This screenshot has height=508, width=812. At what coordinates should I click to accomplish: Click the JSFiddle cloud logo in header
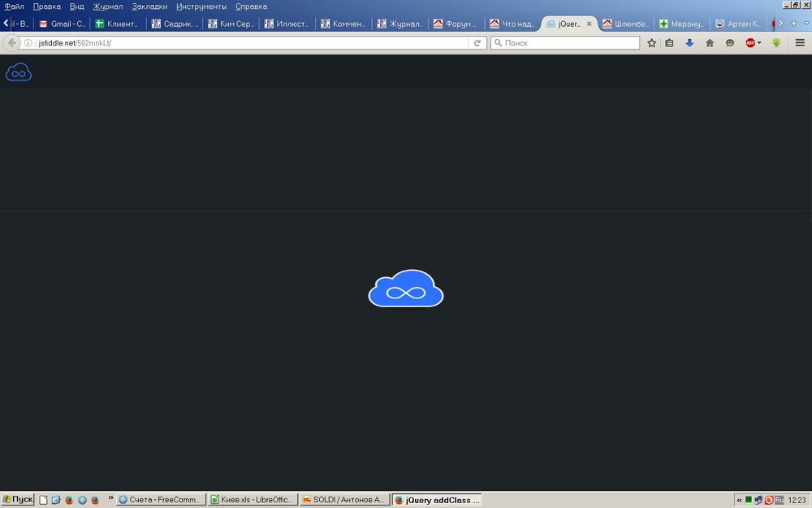point(19,72)
